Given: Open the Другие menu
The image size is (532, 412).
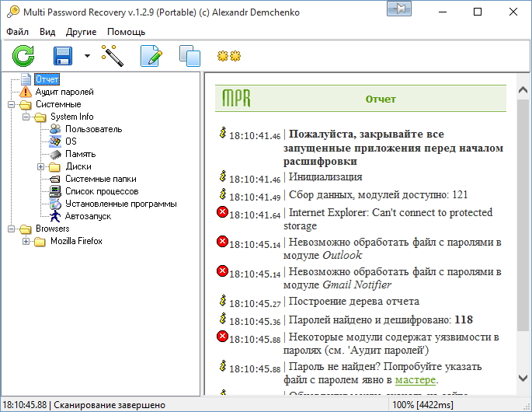Looking at the screenshot, I should pyautogui.click(x=81, y=32).
